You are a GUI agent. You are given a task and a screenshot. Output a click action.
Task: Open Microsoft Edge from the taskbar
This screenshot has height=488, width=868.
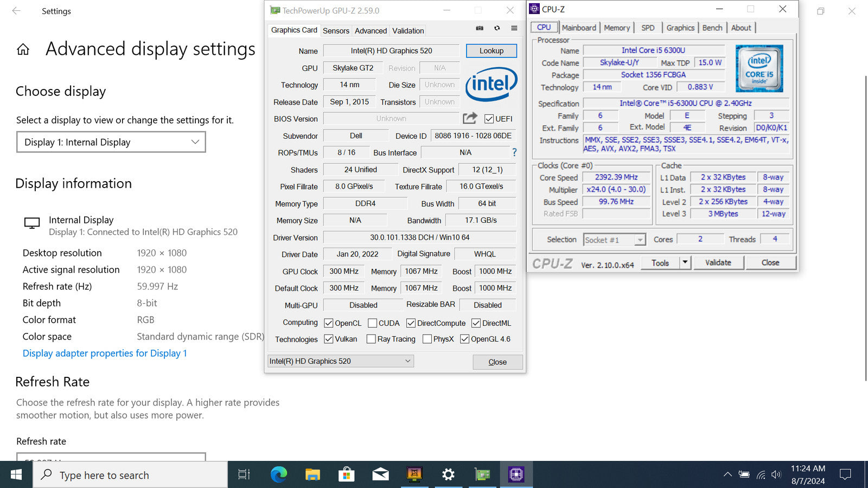279,475
